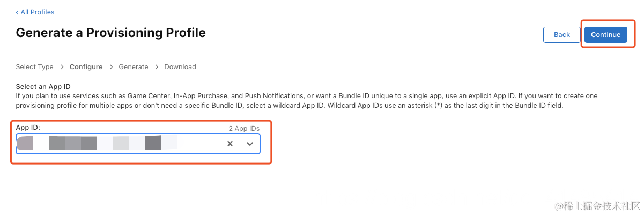Select the Select Type breadcrumb step
The width and height of the screenshot is (644, 215).
point(34,67)
